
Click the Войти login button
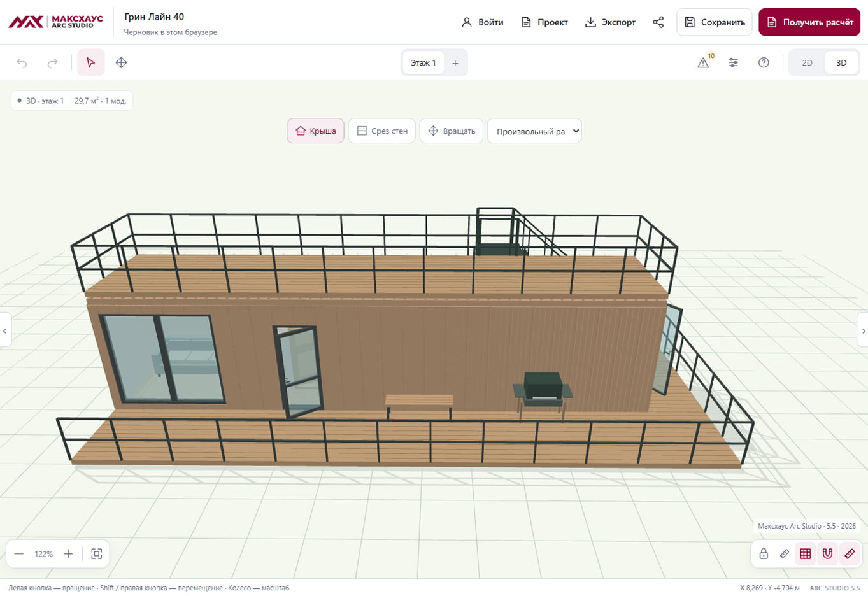[483, 22]
